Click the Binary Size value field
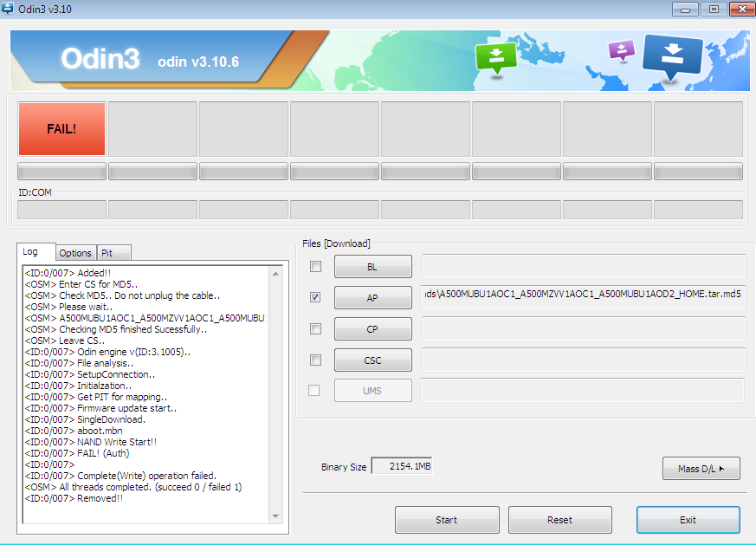756x545 pixels. [x=402, y=466]
